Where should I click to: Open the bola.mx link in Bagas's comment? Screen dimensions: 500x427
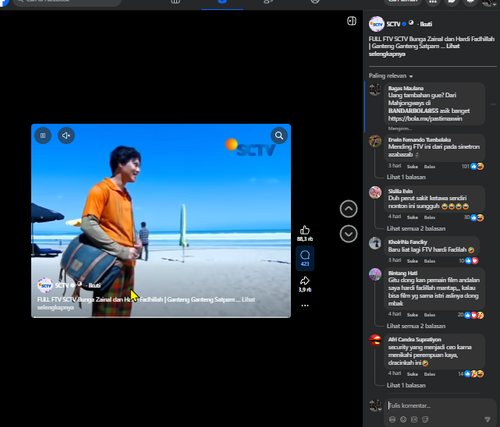425,119
